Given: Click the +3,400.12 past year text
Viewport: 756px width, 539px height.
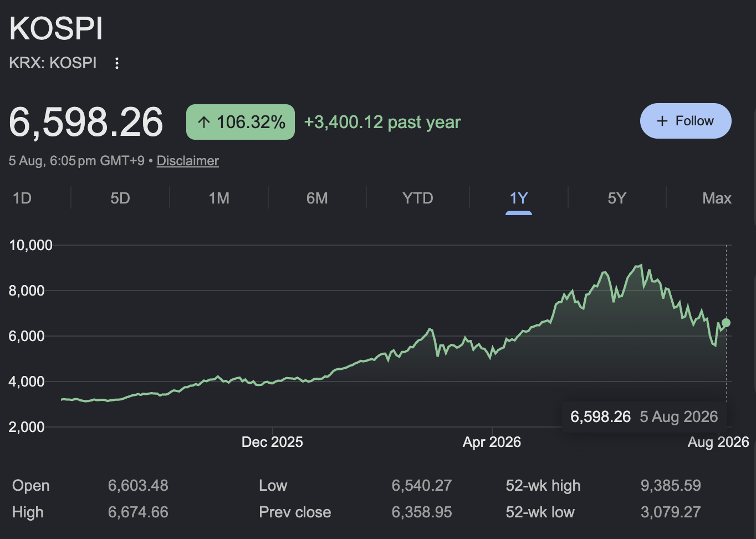Looking at the screenshot, I should pyautogui.click(x=382, y=122).
